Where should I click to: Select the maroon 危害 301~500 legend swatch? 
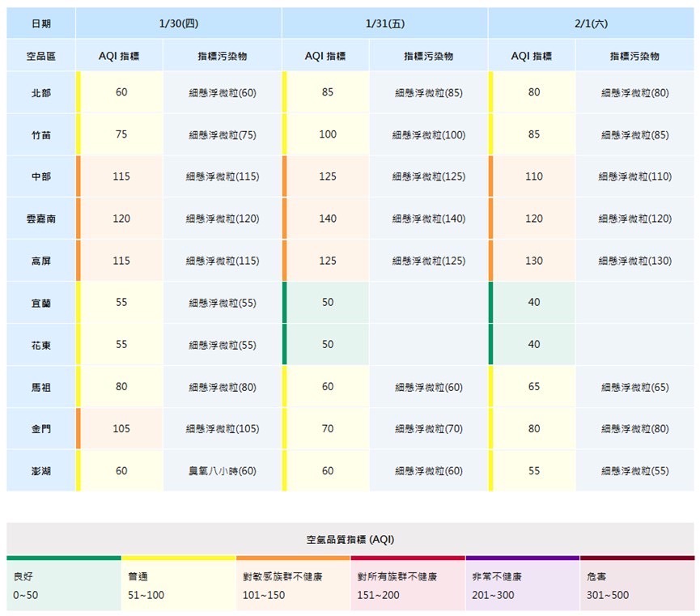pos(638,584)
